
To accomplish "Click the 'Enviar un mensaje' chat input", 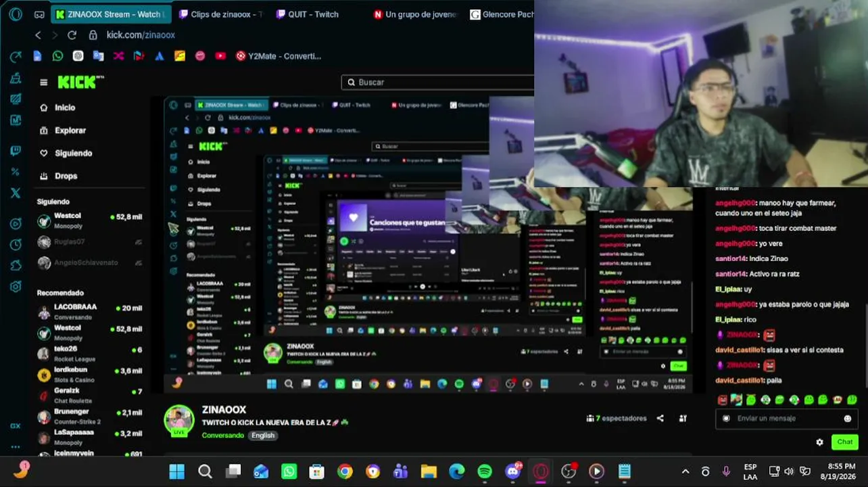I will (787, 419).
